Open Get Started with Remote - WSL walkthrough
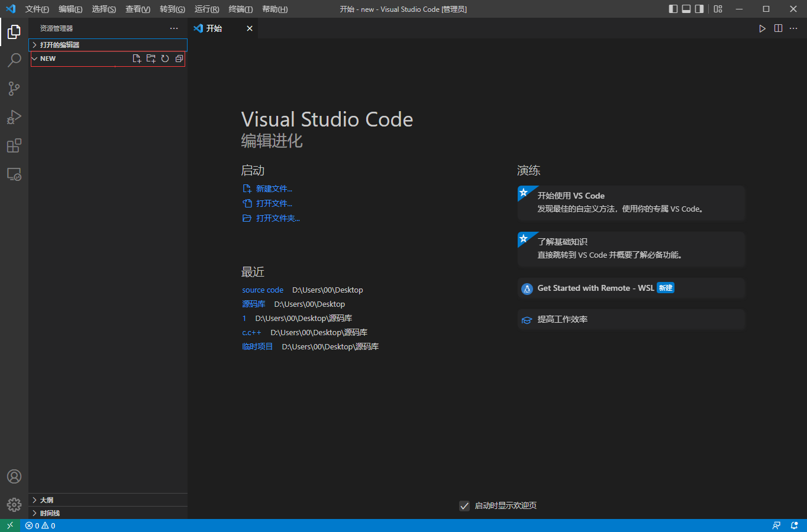The image size is (807, 532). [x=631, y=288]
